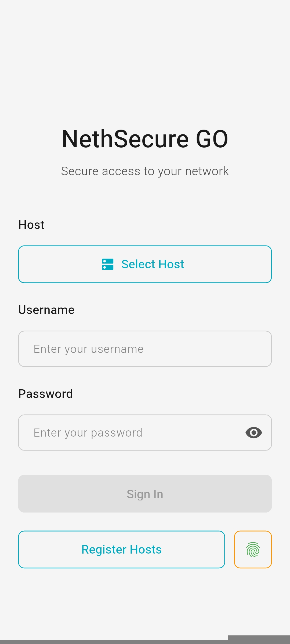
Task: Open the Register Hosts screen
Action: click(x=121, y=550)
